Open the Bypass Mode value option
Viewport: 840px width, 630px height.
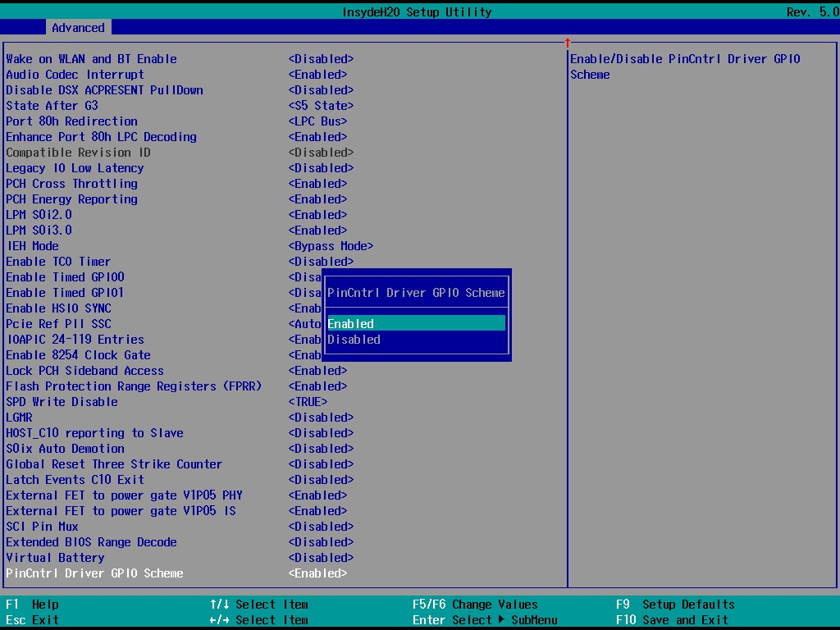point(331,246)
